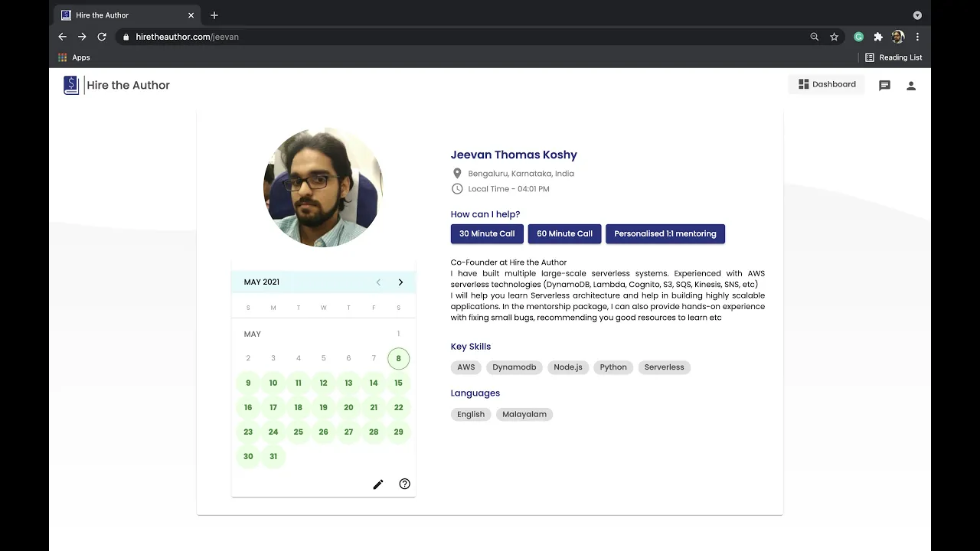Image resolution: width=980 pixels, height=551 pixels.
Task: Click the address bar URL
Action: point(188,37)
